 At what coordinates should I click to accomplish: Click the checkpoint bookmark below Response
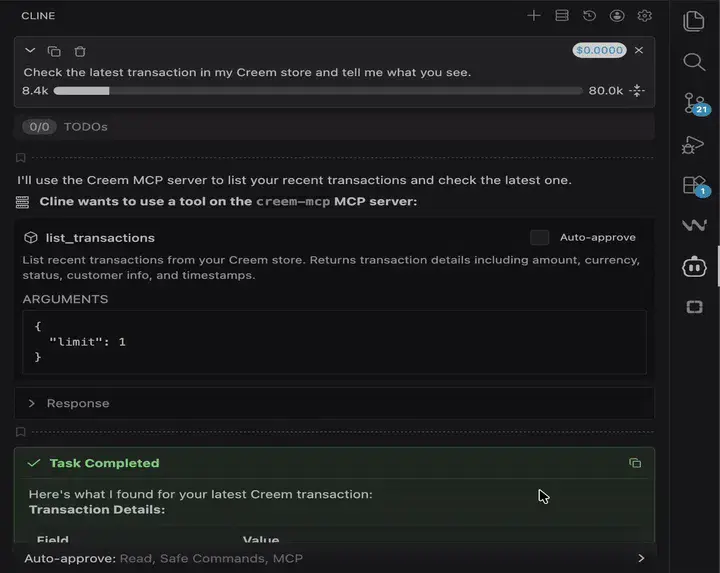click(x=21, y=432)
